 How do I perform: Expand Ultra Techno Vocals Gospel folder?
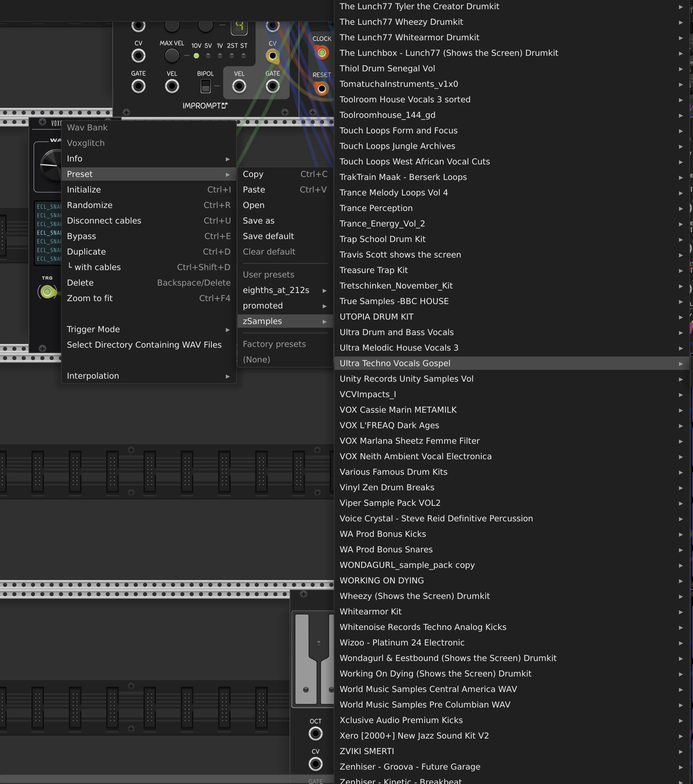[x=512, y=363]
